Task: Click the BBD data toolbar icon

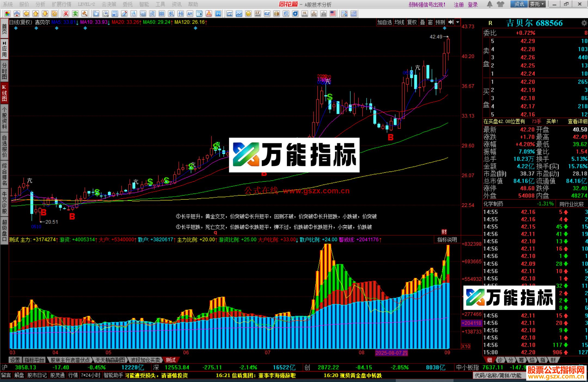Action: pos(161,14)
